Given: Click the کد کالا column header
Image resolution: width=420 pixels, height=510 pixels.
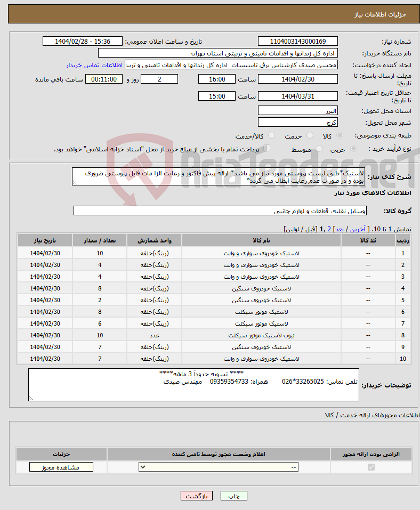Looking at the screenshot, I should tap(368, 240).
